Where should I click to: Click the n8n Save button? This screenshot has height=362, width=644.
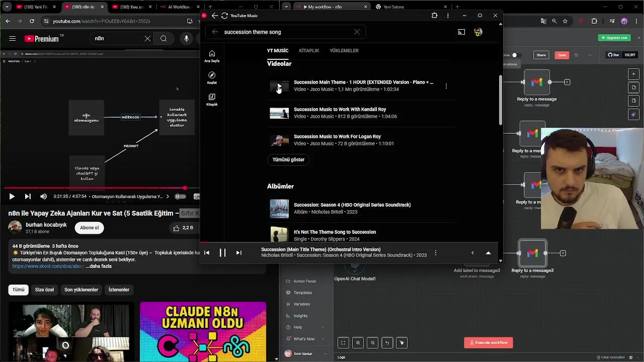pos(562,55)
